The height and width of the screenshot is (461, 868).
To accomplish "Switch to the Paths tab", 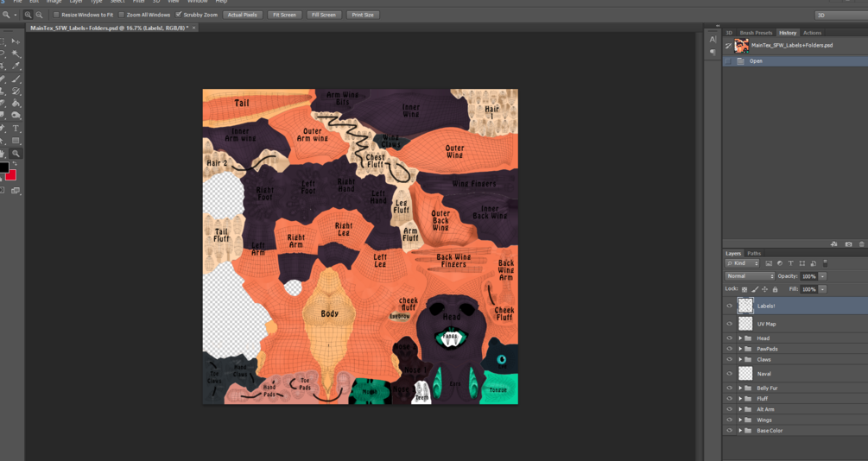I will 754,254.
